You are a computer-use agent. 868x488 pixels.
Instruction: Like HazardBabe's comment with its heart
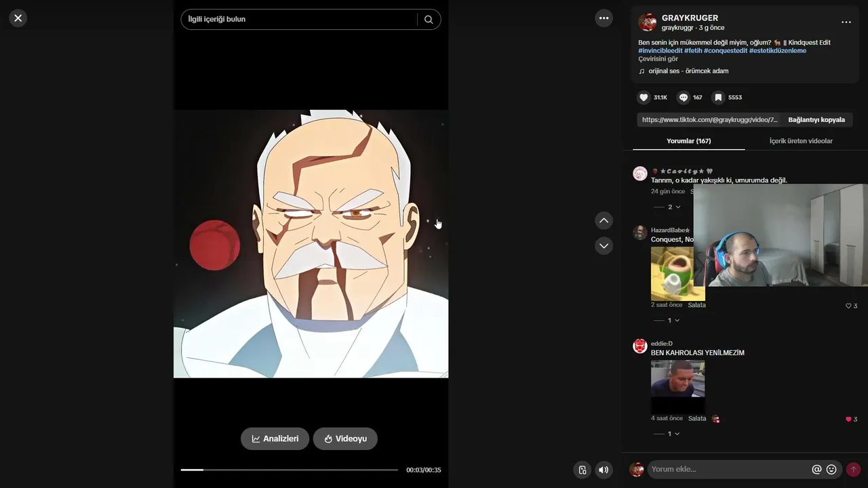point(848,306)
